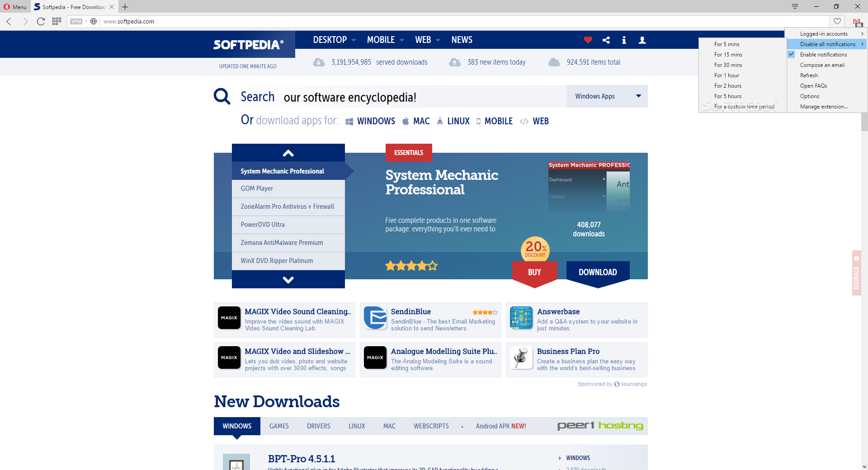Click the Answerbase app icon
Screen dimensions: 868x470
coord(521,318)
